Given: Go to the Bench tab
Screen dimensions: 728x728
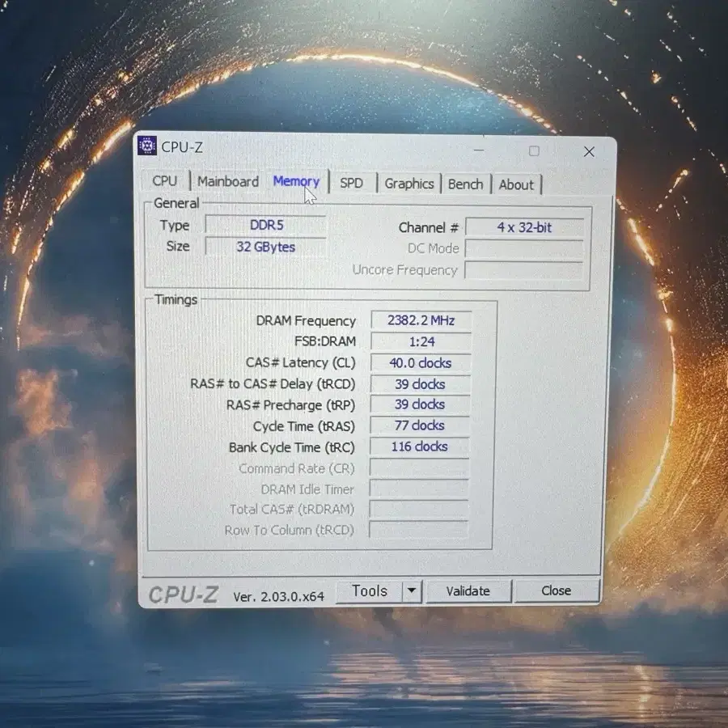Looking at the screenshot, I should point(465,184).
